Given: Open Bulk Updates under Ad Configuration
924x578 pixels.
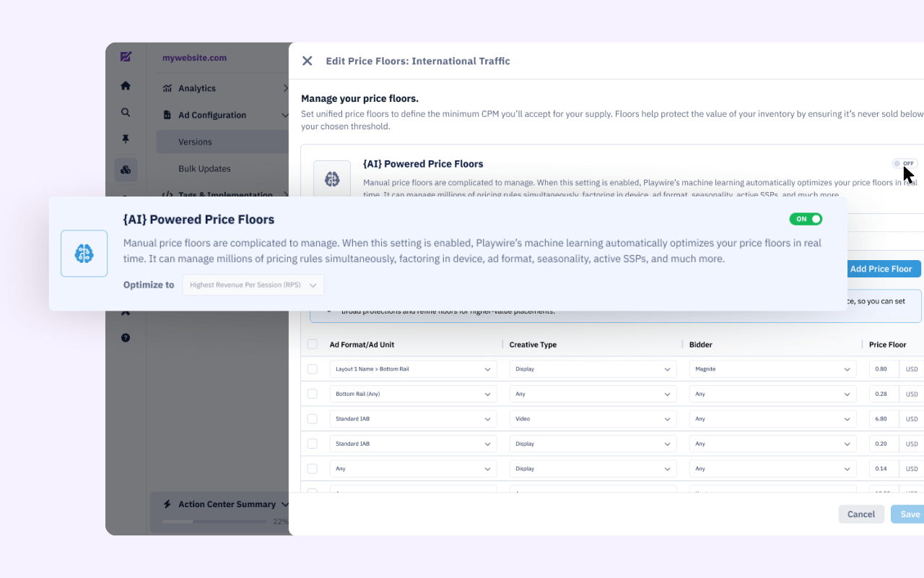Looking at the screenshot, I should pyautogui.click(x=204, y=168).
